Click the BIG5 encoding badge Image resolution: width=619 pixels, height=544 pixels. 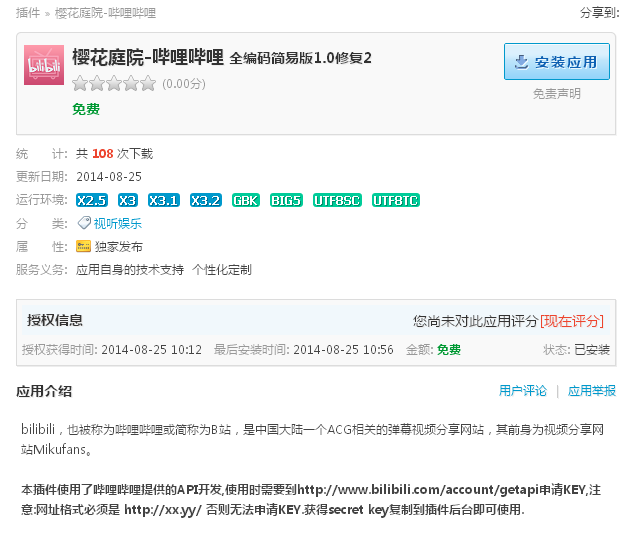pyautogui.click(x=286, y=200)
